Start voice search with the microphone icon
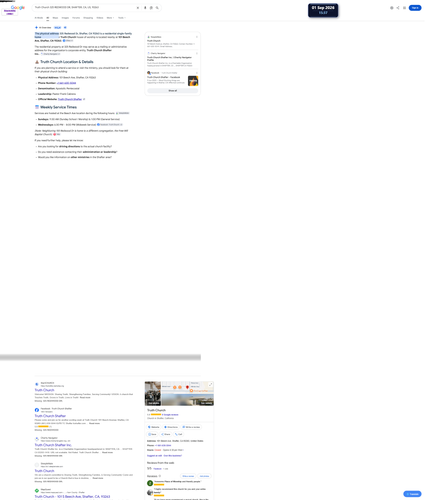 145,8
